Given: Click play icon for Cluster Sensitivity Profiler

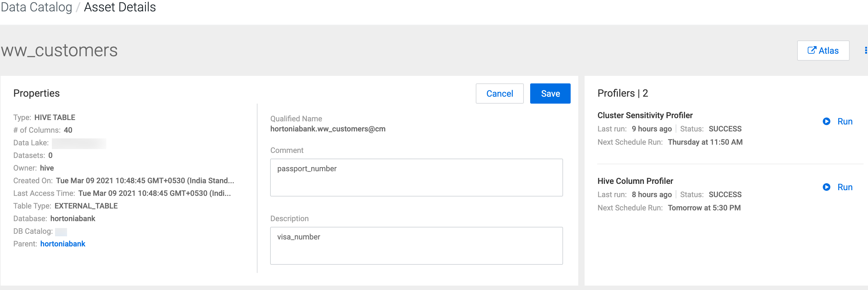Looking at the screenshot, I should pyautogui.click(x=826, y=121).
